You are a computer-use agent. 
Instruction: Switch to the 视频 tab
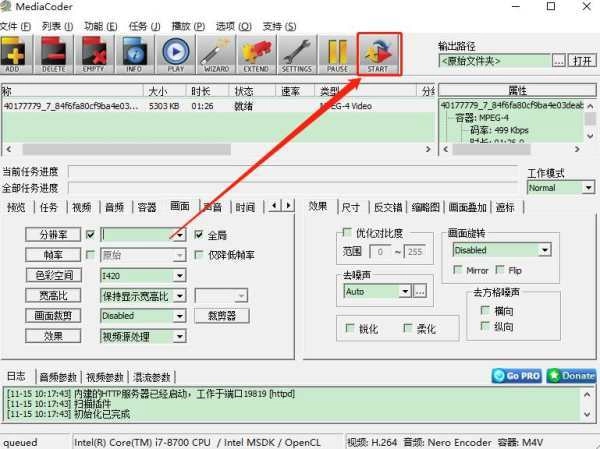point(81,207)
